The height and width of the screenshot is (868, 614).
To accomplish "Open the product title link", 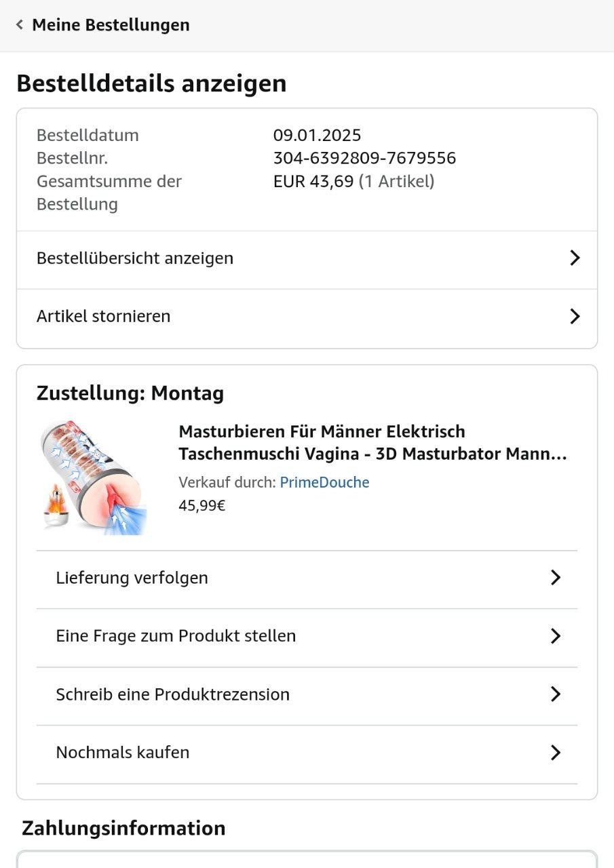I will click(372, 443).
